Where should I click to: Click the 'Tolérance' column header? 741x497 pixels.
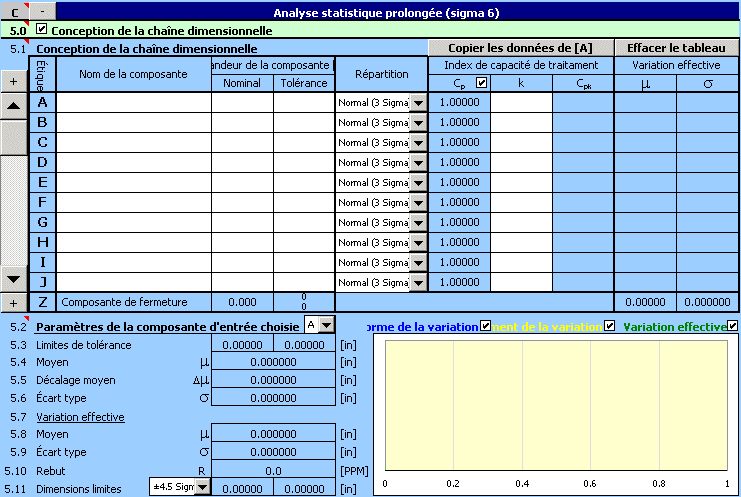[x=304, y=83]
